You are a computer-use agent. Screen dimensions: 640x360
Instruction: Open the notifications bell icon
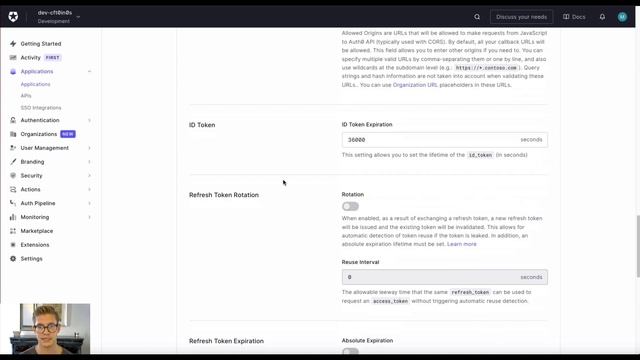[x=602, y=17]
